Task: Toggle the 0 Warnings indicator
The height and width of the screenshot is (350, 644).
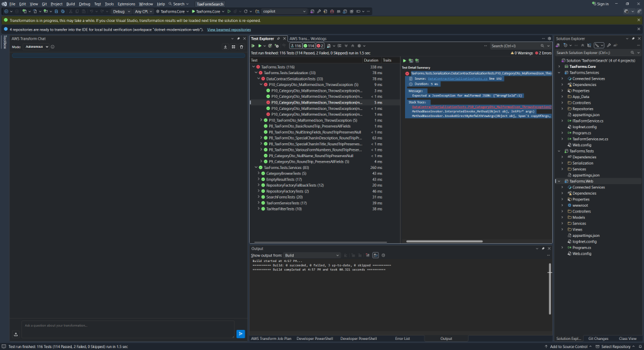Action: pos(521,53)
